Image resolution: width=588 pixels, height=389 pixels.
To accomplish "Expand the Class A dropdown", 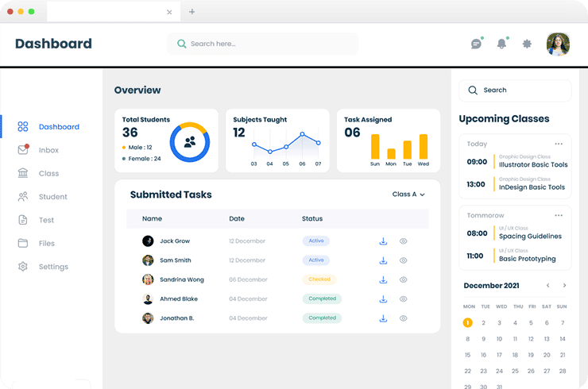I will point(408,194).
